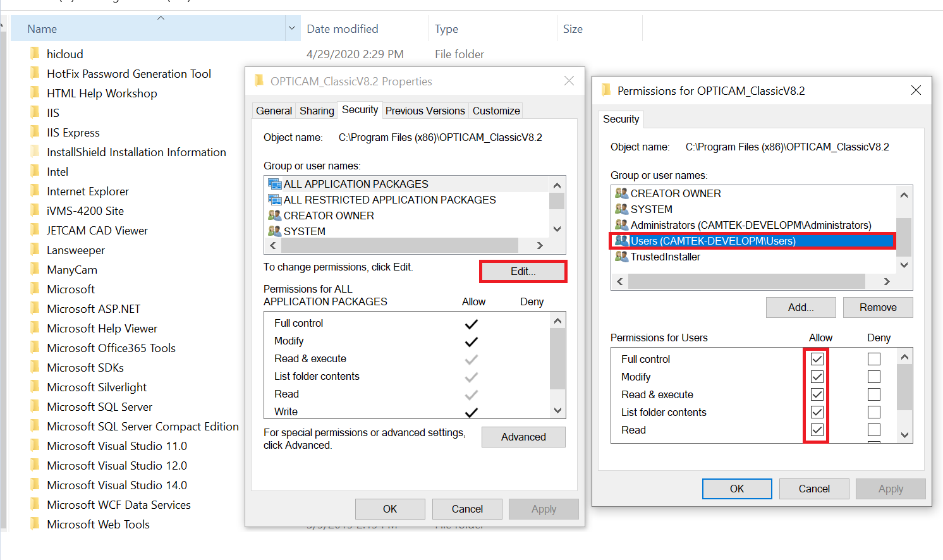Click Properties dialog horizontal scrollbar thumb
This screenshot has height=560, width=943.
(x=399, y=245)
